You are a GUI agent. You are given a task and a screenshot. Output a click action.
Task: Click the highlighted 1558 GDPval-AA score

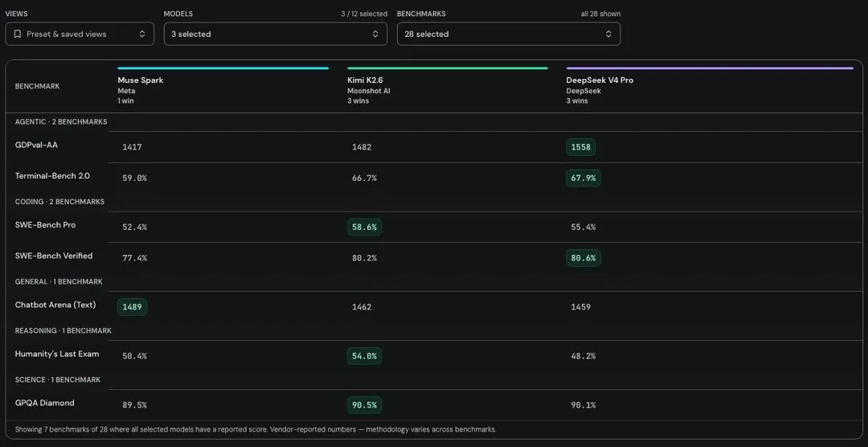coord(581,147)
